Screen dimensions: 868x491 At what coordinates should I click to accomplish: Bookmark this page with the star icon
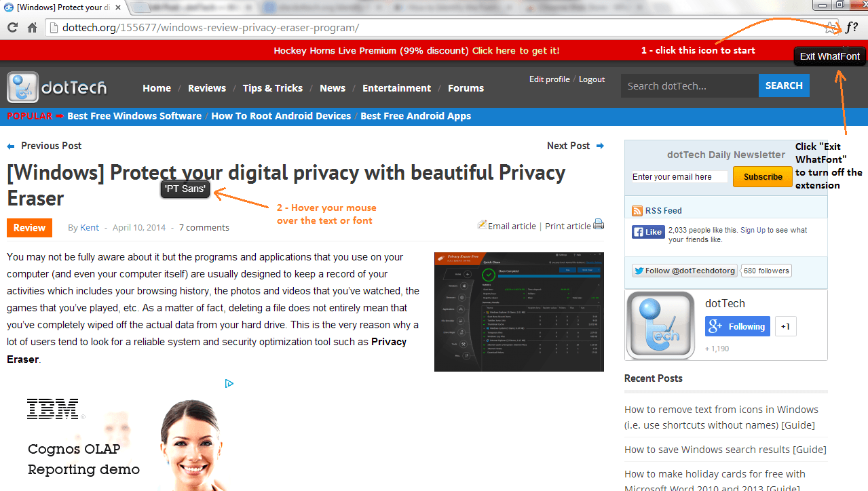tap(831, 28)
